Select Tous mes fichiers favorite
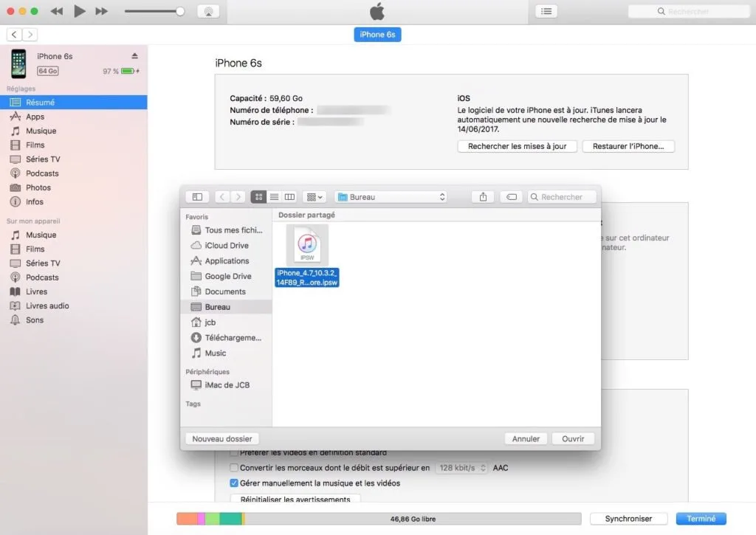The height and width of the screenshot is (535, 756). coord(227,230)
